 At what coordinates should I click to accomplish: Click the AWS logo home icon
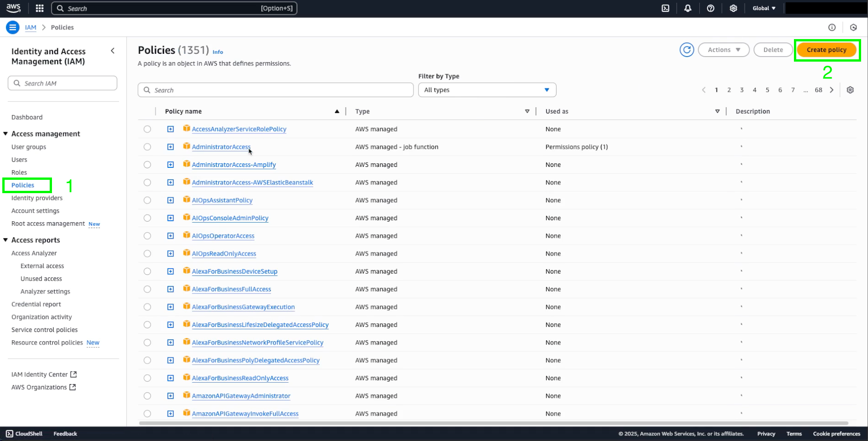pyautogui.click(x=13, y=8)
